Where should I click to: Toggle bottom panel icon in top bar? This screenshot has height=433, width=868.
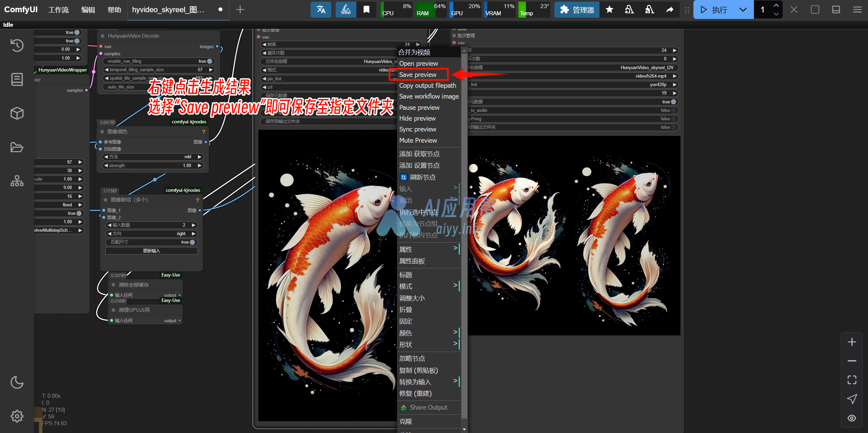pyautogui.click(x=836, y=9)
